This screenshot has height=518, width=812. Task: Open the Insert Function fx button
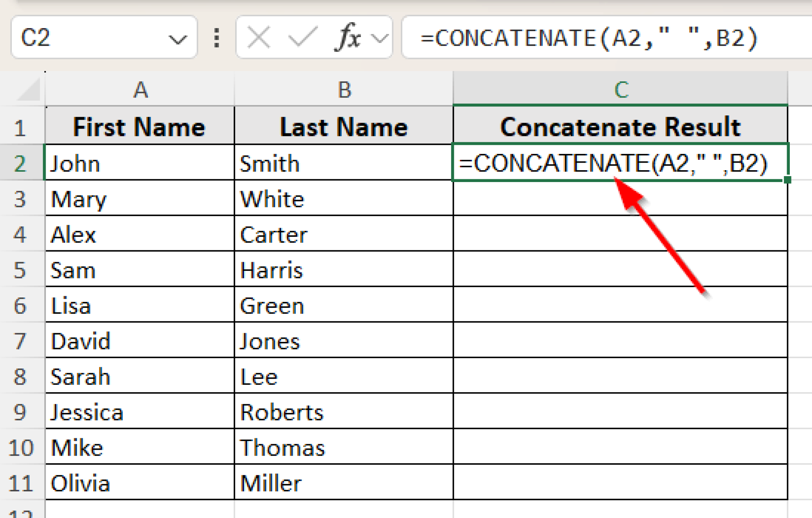coord(348,38)
